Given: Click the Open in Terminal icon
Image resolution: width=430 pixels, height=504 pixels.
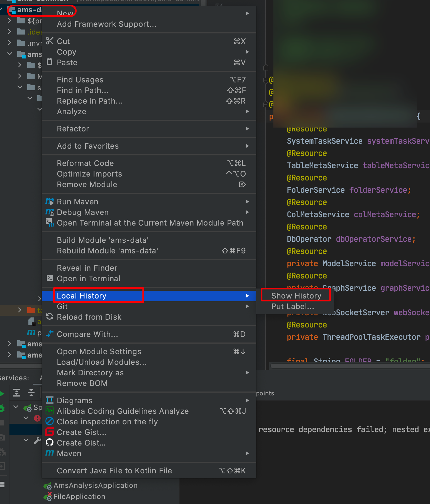Looking at the screenshot, I should point(50,278).
